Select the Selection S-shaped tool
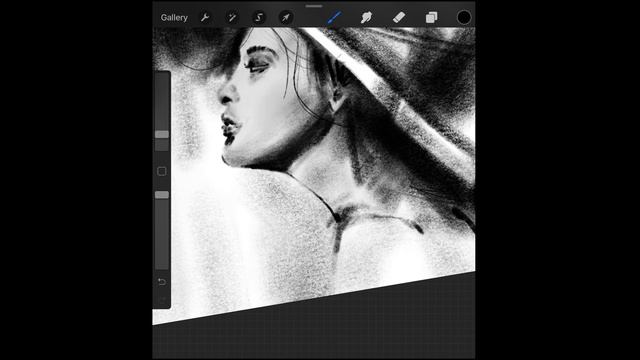 pos(259,18)
